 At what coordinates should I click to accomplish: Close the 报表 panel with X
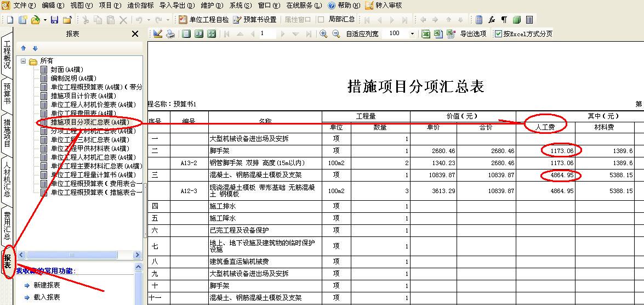pyautogui.click(x=135, y=34)
